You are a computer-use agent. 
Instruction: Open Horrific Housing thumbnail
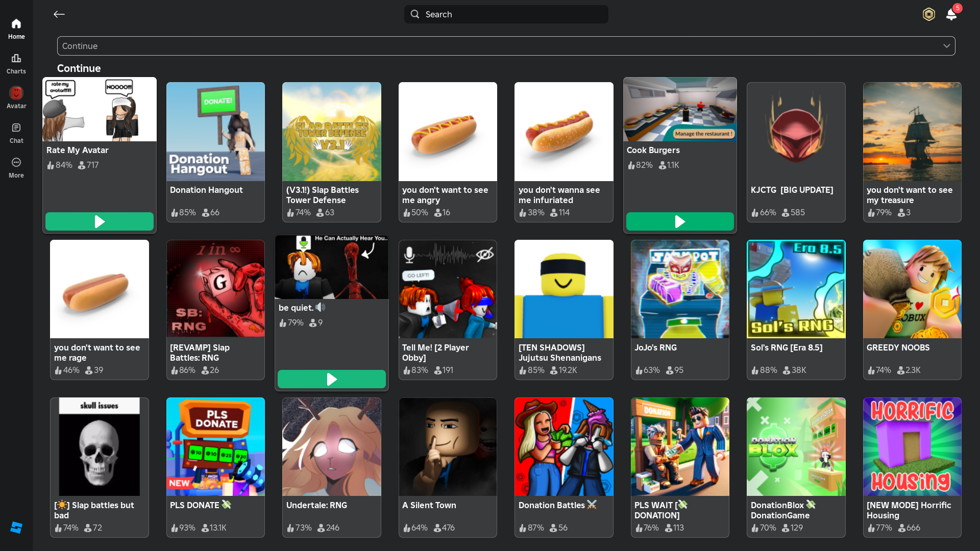[912, 447]
